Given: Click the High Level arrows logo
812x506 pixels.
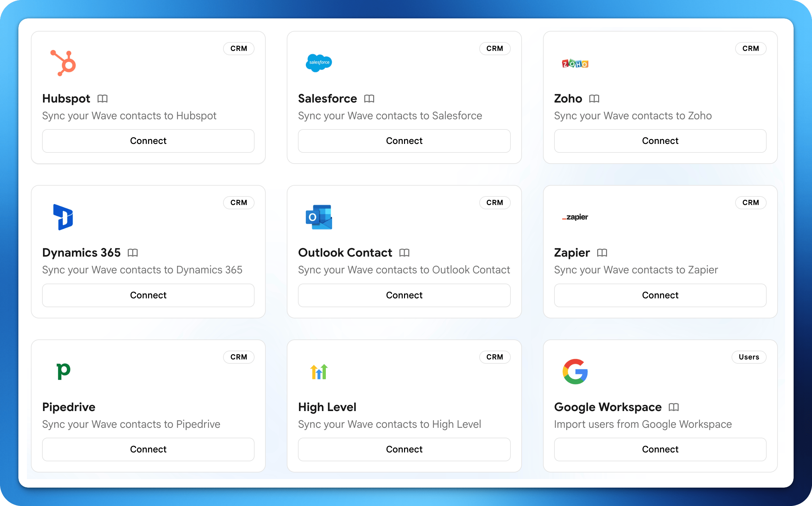Looking at the screenshot, I should pyautogui.click(x=319, y=372).
